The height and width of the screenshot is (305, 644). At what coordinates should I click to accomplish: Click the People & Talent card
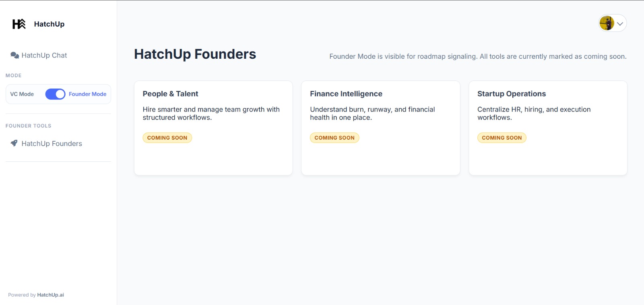tap(213, 128)
